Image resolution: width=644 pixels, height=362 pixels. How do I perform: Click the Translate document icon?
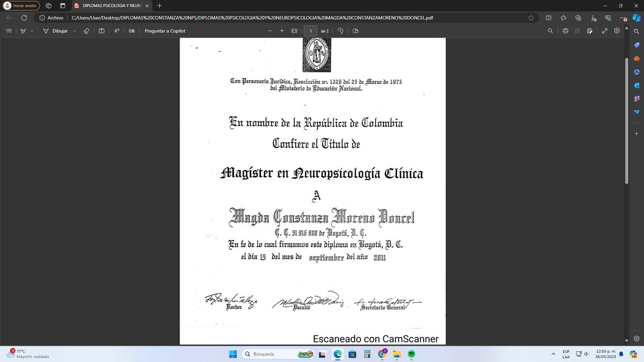coord(132,31)
